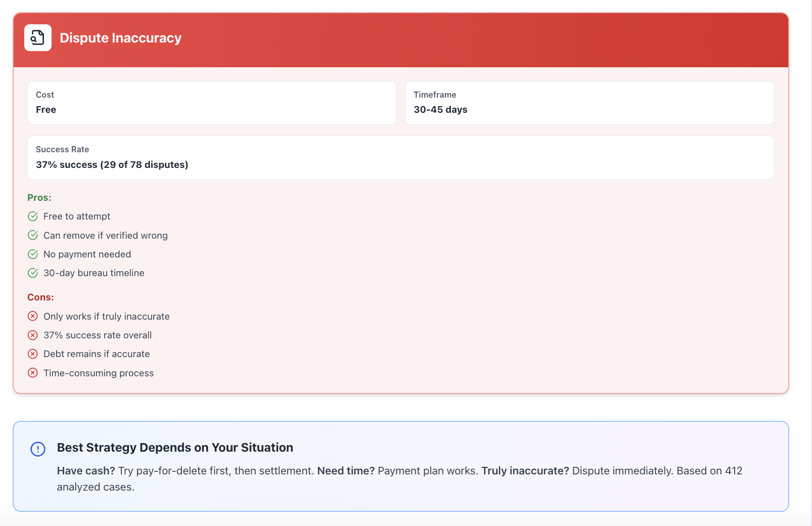Click the X icon beside 37% success rate overall

tap(33, 335)
